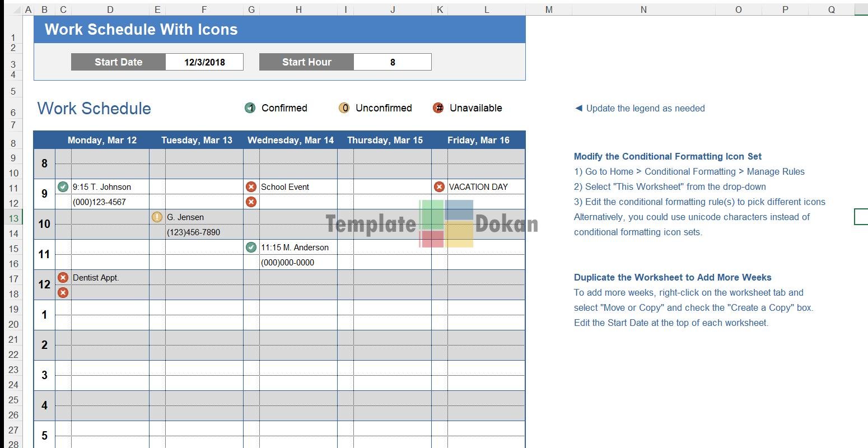Image resolution: width=868 pixels, height=448 pixels.
Task: Click the Work Schedule With Icons title banner
Action: click(x=279, y=30)
